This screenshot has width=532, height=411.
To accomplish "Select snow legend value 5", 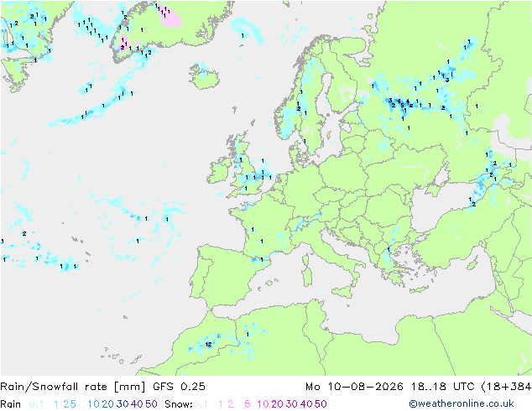I will point(247,404).
